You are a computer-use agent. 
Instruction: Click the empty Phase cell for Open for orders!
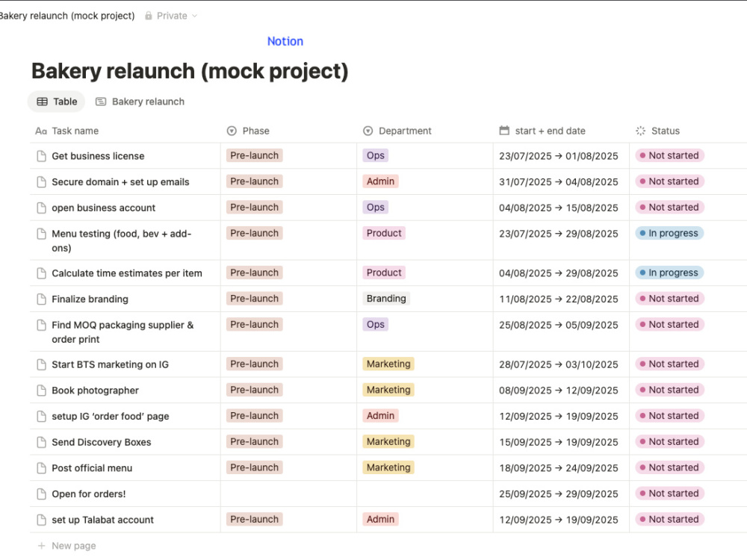tap(288, 494)
